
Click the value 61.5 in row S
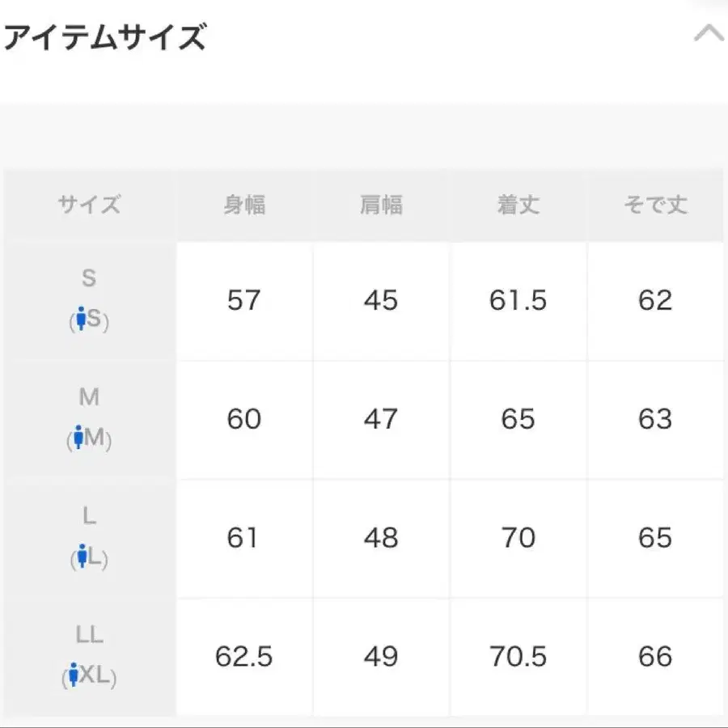coord(518,300)
